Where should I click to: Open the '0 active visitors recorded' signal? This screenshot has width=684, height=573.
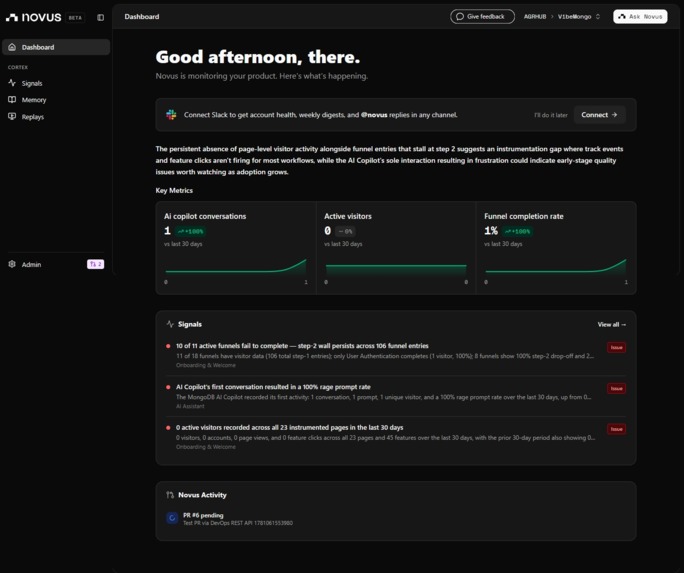tap(396, 437)
